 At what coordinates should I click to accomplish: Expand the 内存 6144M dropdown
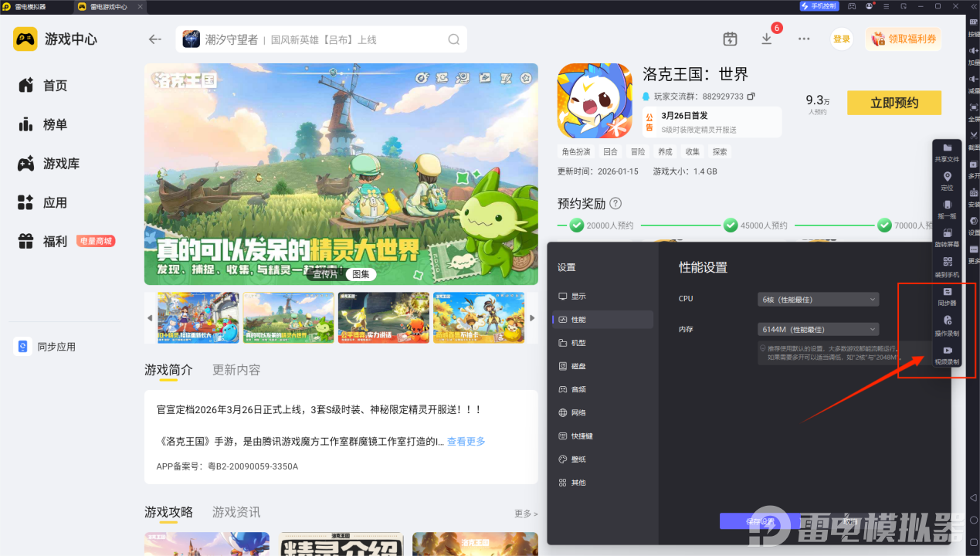click(x=819, y=329)
